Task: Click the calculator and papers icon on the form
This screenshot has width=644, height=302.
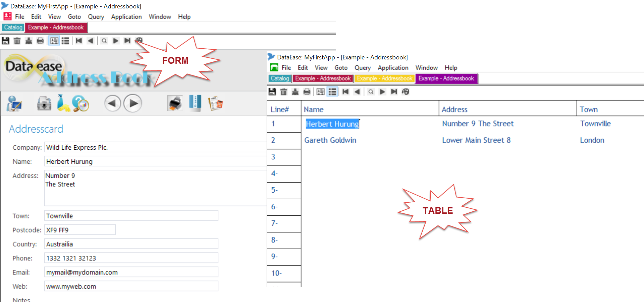Action: pos(215,103)
